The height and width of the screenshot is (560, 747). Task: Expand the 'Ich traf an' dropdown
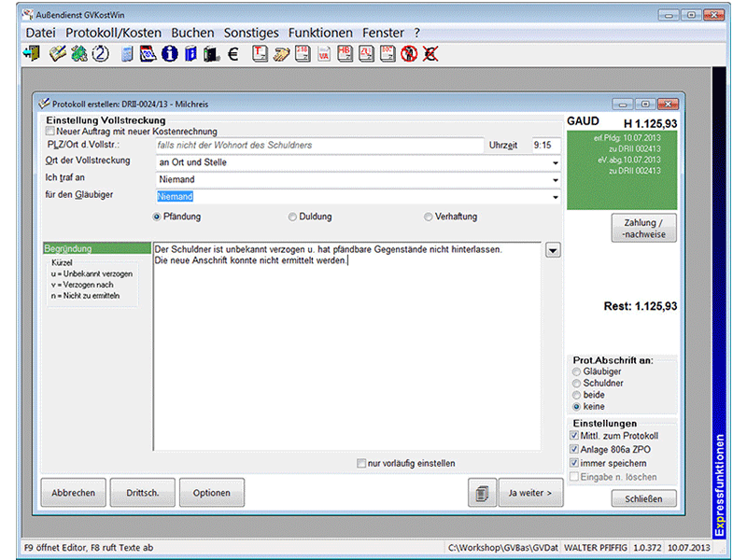click(556, 180)
